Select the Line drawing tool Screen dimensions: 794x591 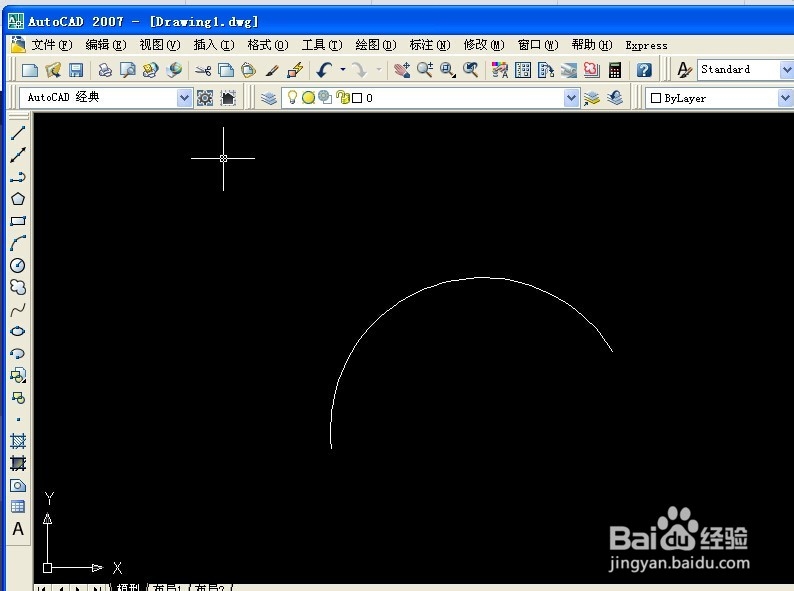click(18, 133)
